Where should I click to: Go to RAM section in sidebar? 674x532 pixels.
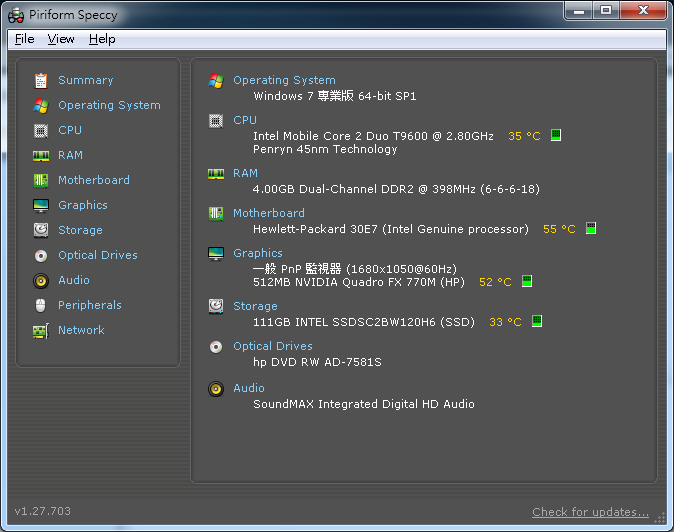(70, 155)
